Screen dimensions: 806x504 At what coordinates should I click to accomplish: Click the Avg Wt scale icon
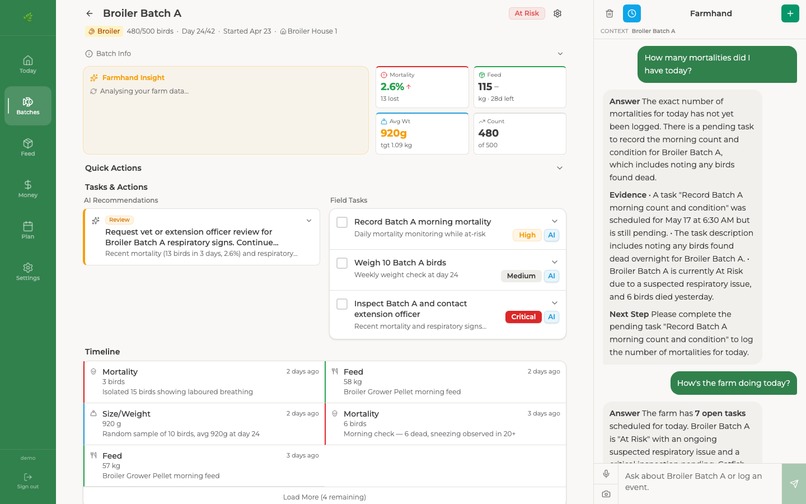pyautogui.click(x=383, y=121)
